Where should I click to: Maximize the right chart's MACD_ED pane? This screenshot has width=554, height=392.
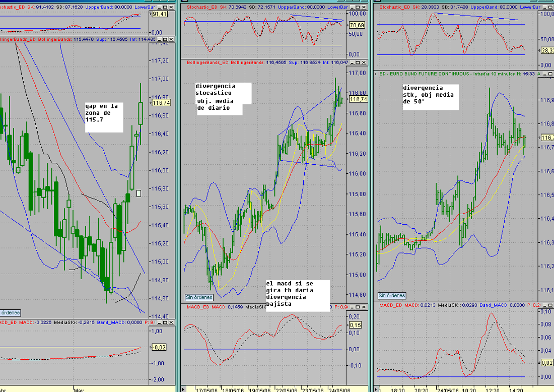pos(550,305)
